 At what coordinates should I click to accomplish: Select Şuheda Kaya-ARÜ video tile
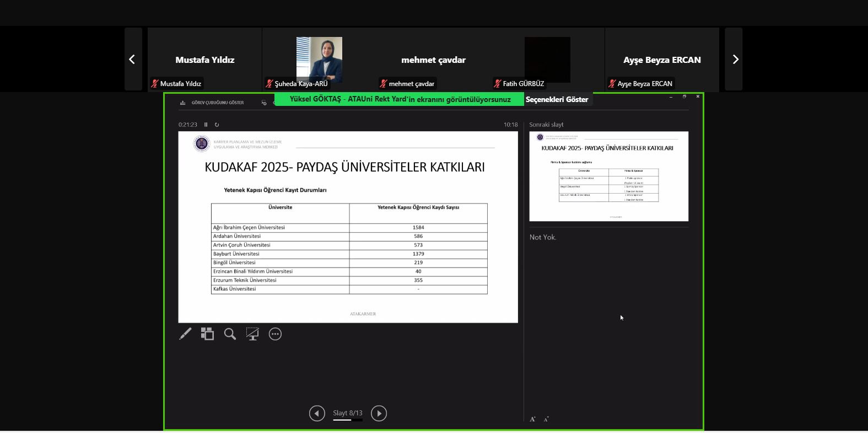pyautogui.click(x=319, y=60)
